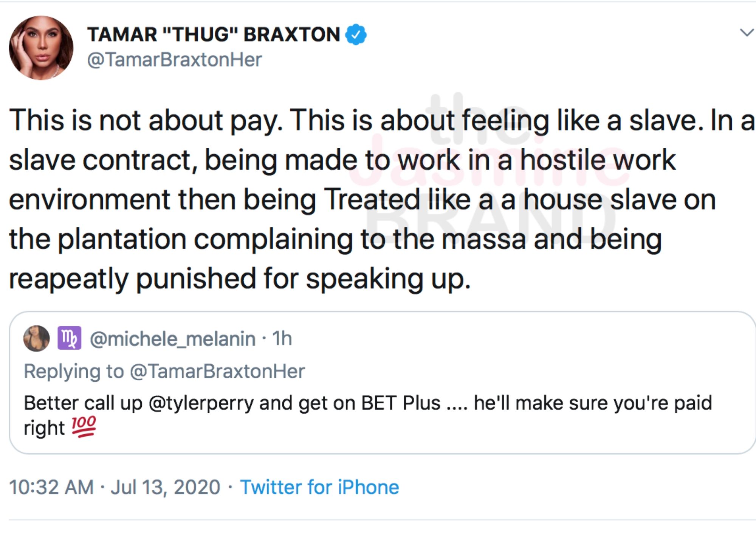
Task: Click the quoted tweet author's small avatar
Action: pyautogui.click(x=37, y=338)
